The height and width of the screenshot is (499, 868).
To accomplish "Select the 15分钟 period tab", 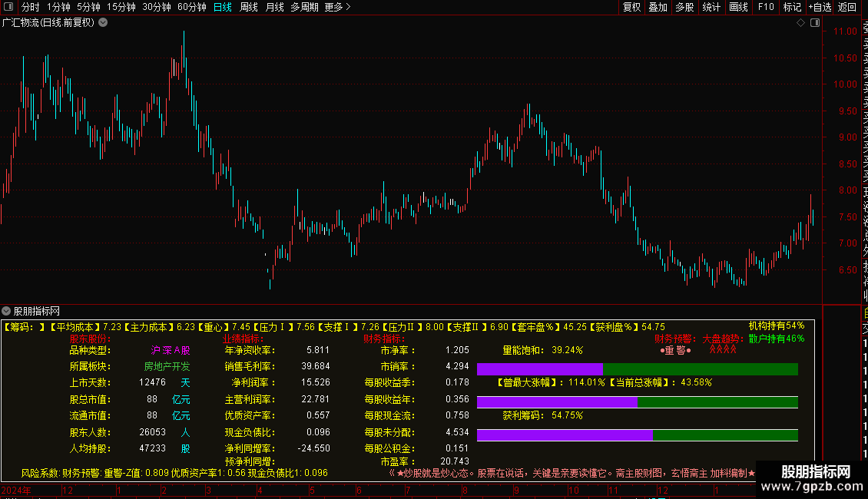I will [x=121, y=7].
